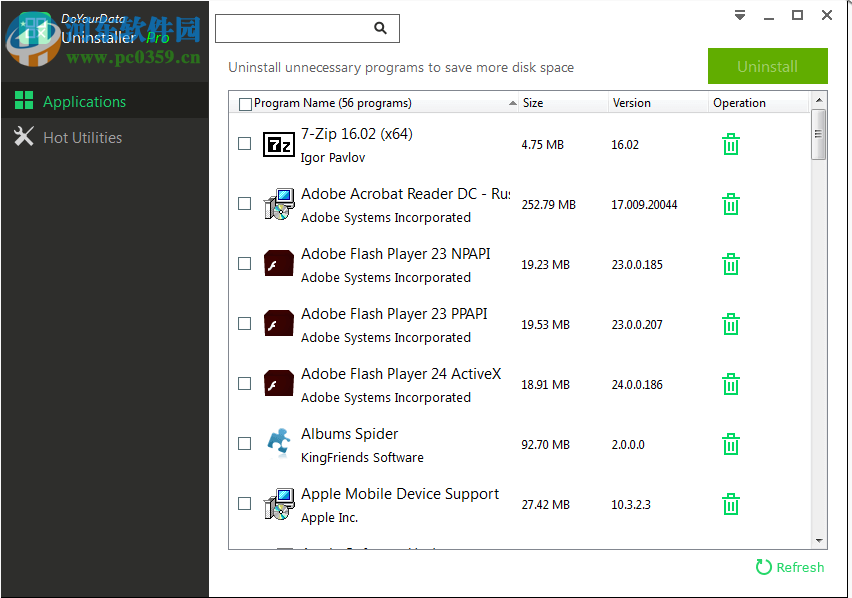Click the Refresh link
This screenshot has height=598, width=852.
click(789, 567)
